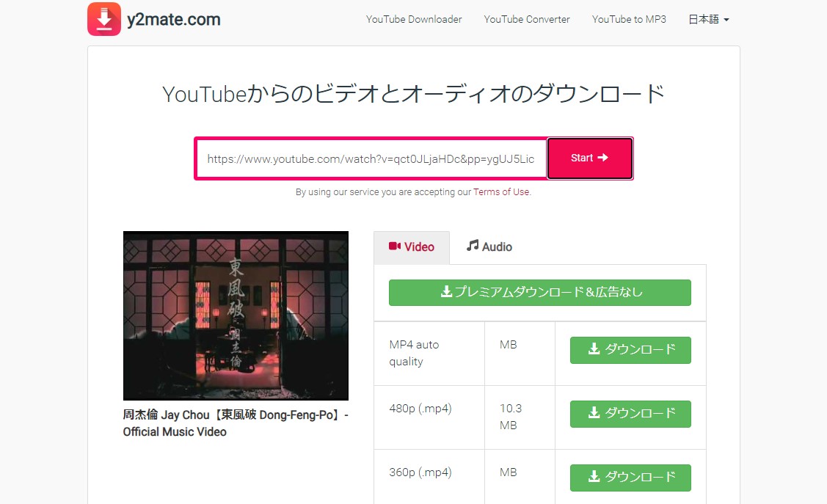Switch to the Video tab

click(x=412, y=247)
